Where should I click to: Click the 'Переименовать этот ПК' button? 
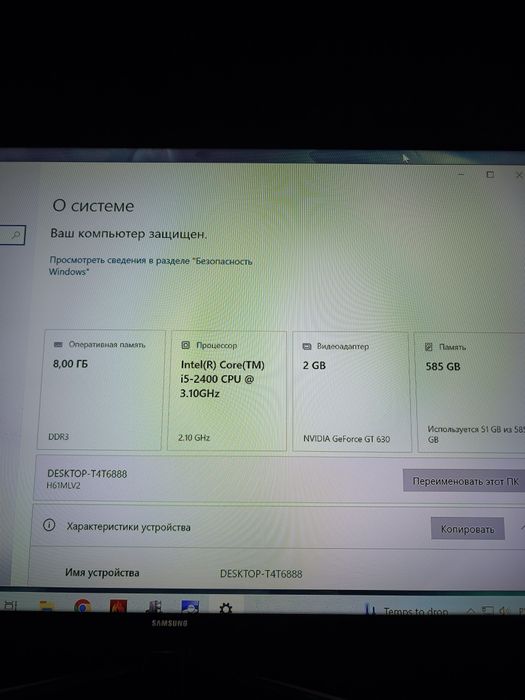(464, 481)
